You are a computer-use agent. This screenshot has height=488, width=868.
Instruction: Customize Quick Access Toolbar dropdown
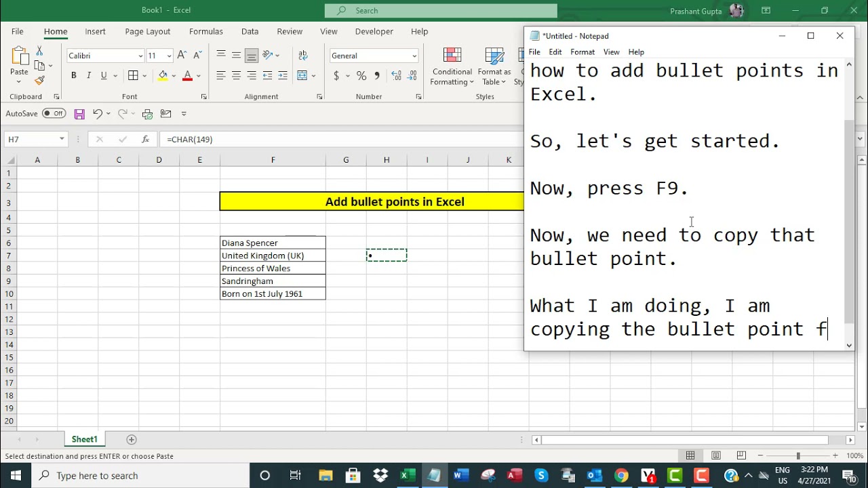click(x=184, y=114)
